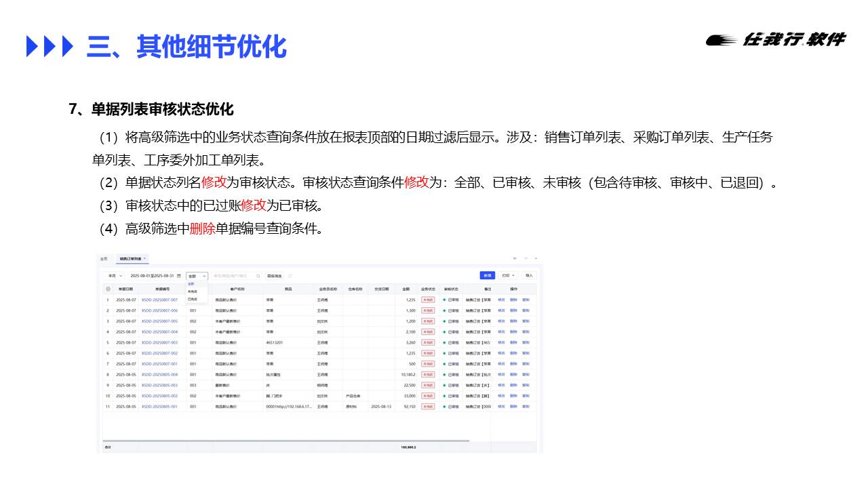Click the table horizontal scrollbar
Image resolution: width=868 pixels, height=488 pixels.
pyautogui.click(x=285, y=441)
